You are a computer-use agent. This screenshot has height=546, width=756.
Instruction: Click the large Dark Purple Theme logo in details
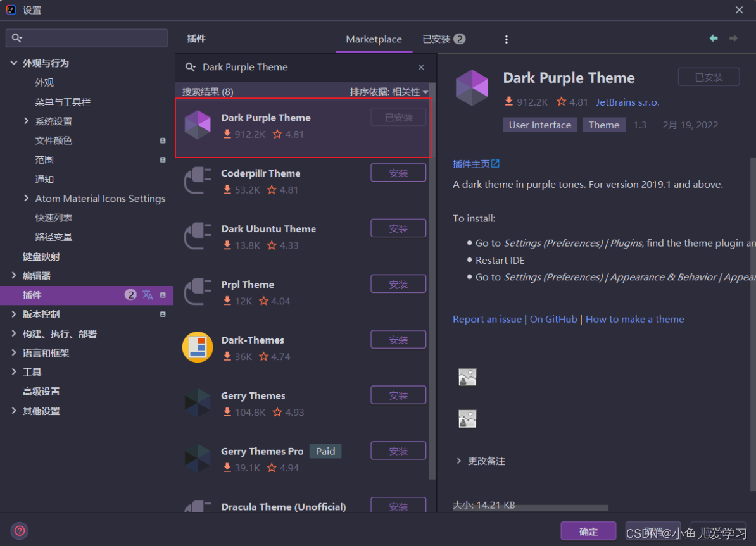472,88
